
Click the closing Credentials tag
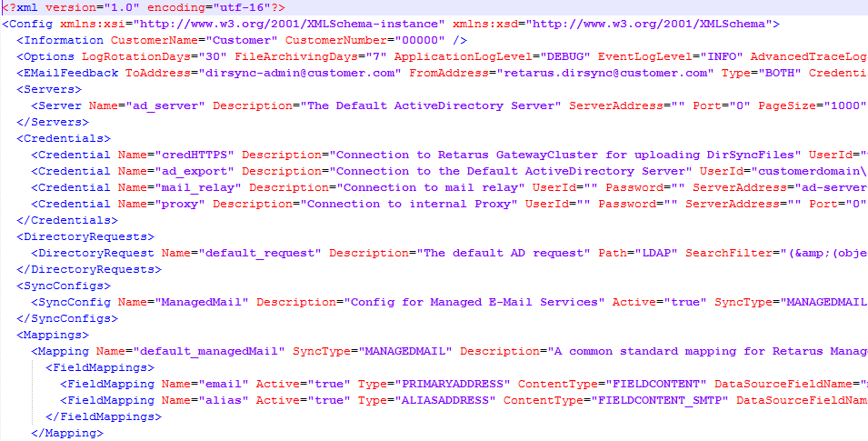point(67,220)
